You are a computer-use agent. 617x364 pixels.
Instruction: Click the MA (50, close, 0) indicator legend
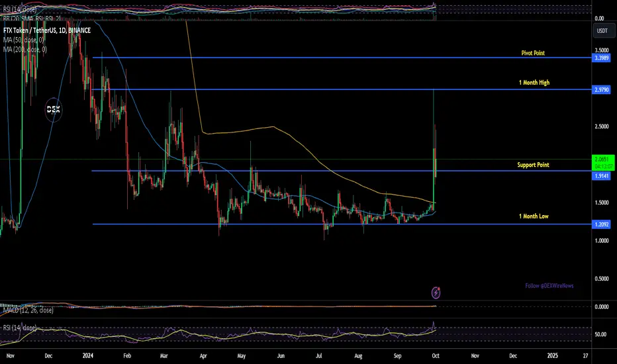[24, 40]
